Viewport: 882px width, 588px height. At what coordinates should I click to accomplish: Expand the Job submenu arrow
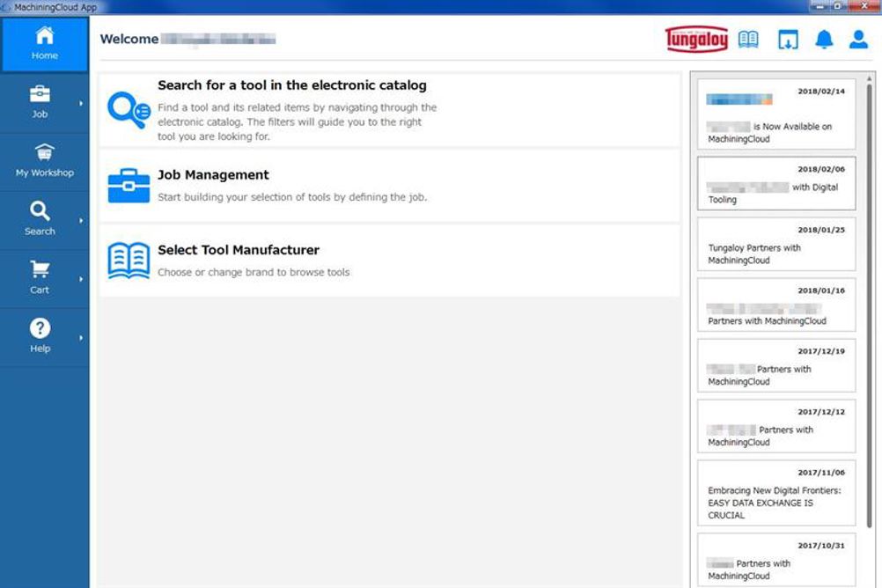[x=81, y=104]
